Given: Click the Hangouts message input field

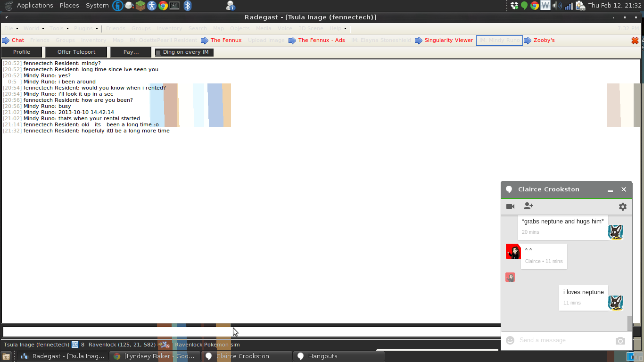Looking at the screenshot, I should [x=563, y=340].
